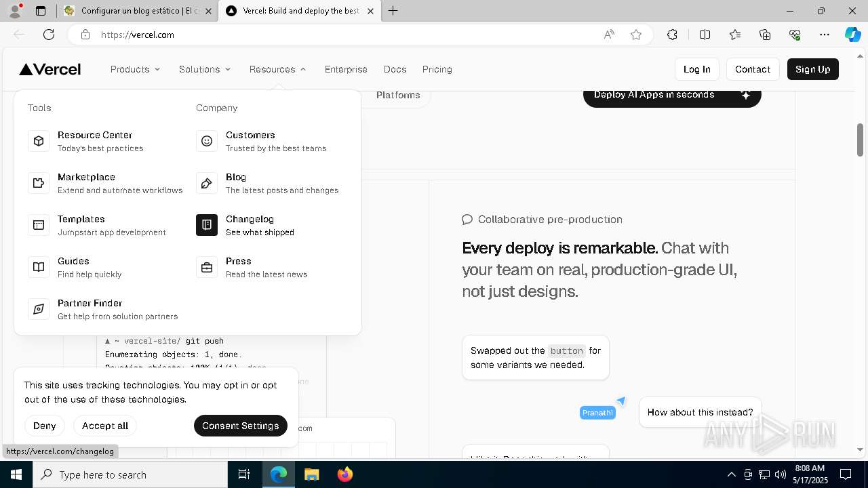Open Consent Settings
The height and width of the screenshot is (488, 868).
point(241,426)
